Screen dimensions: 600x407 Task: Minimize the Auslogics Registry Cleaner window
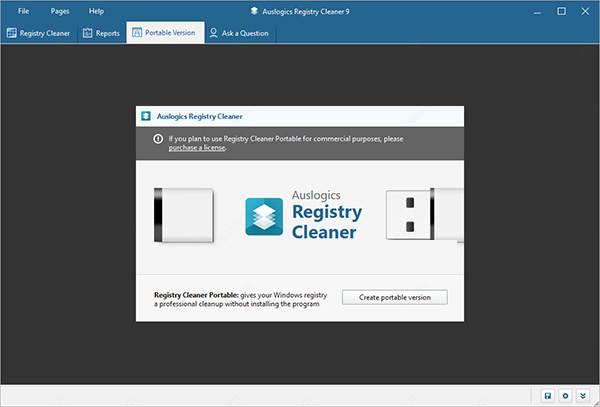537,11
